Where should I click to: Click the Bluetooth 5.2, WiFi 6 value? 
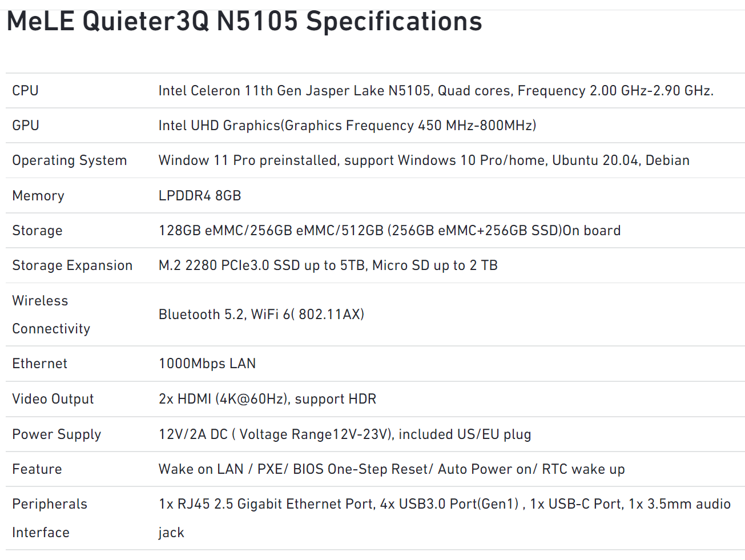261,315
